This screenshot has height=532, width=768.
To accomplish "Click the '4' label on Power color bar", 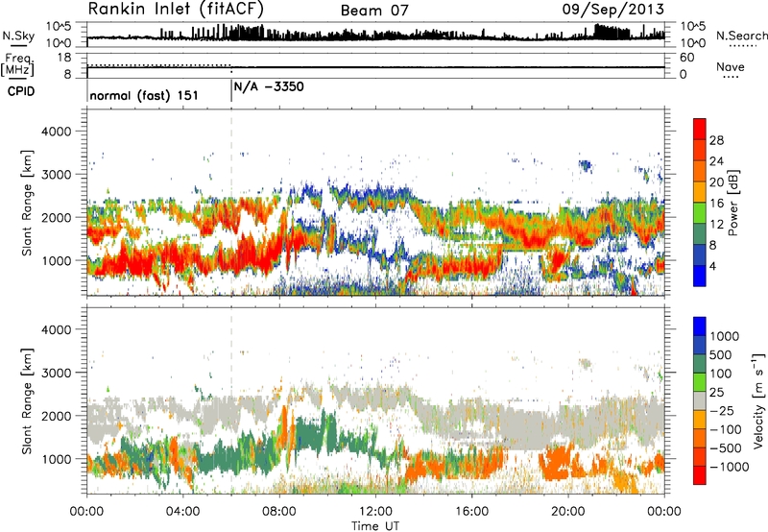I will click(712, 266).
